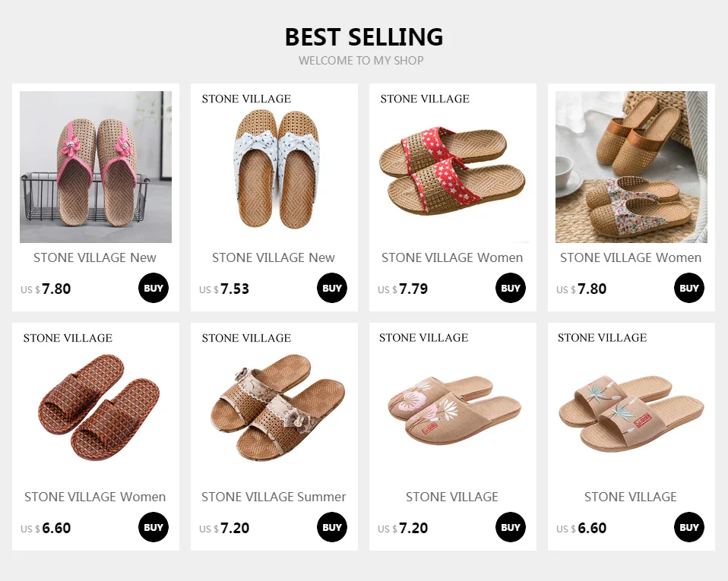Click BUY for the $7.79 red star slippers
This screenshot has width=728, height=581.
click(x=511, y=289)
